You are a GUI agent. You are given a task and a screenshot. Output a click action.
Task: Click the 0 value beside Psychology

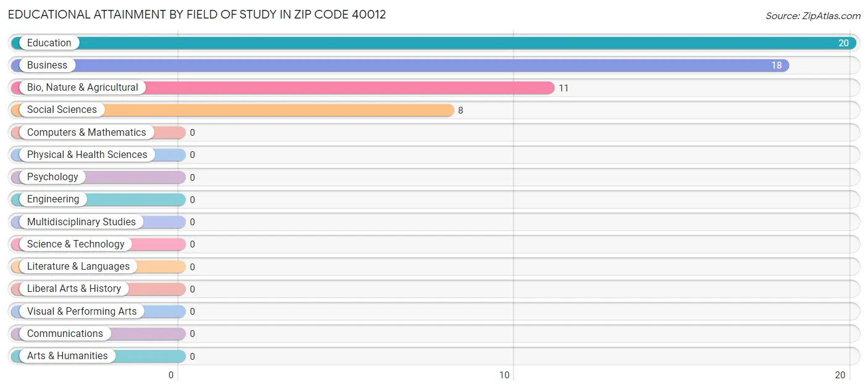(192, 178)
